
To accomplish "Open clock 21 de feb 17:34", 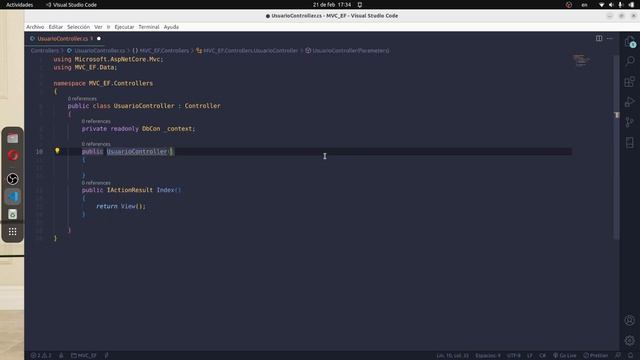I will 332,5.
